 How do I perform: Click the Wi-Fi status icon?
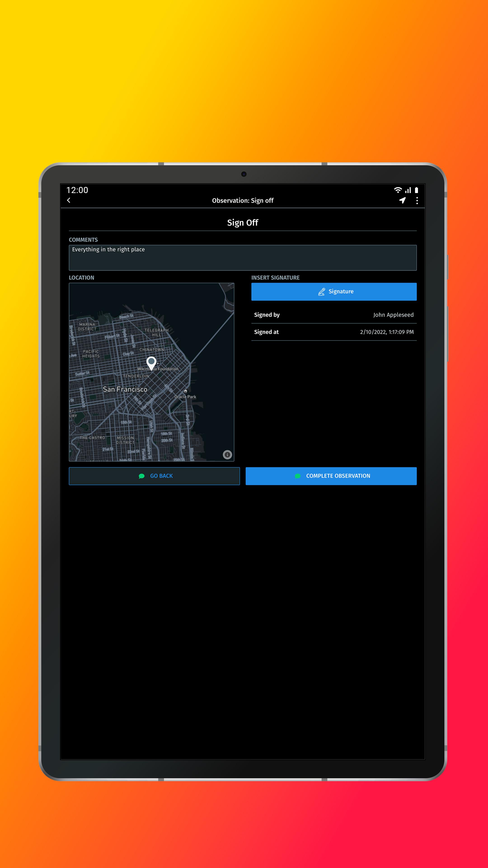click(398, 190)
